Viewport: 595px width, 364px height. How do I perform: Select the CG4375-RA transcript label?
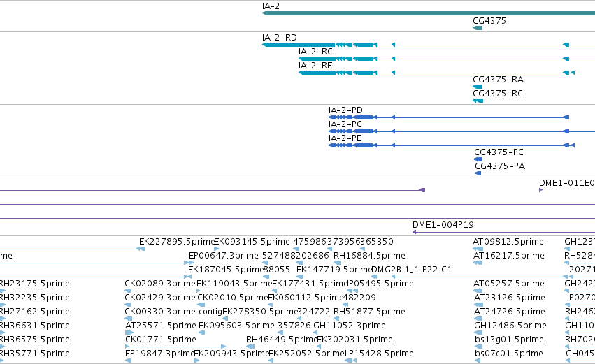pyautogui.click(x=498, y=80)
